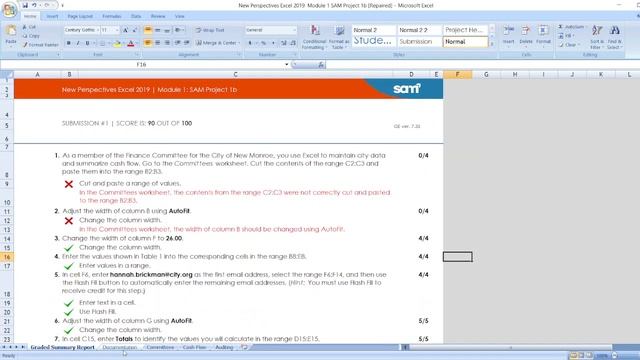Cut the selection with the scissors icon

[x=29, y=27]
